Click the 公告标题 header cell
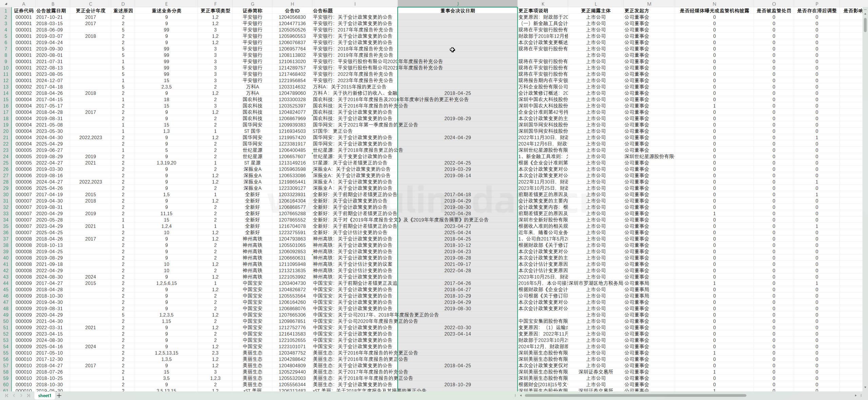Image resolution: width=868 pixels, height=400 pixels. point(355,11)
